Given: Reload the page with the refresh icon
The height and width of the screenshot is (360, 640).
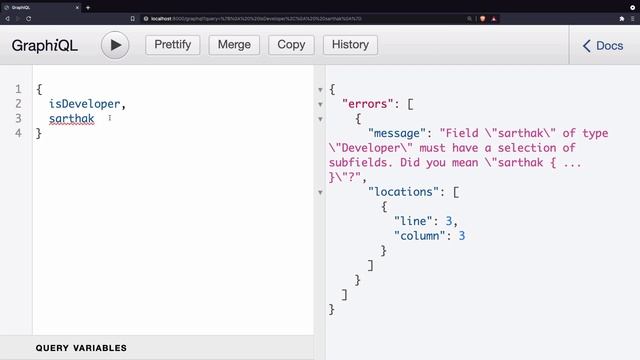Looking at the screenshot, I should pos(29,19).
